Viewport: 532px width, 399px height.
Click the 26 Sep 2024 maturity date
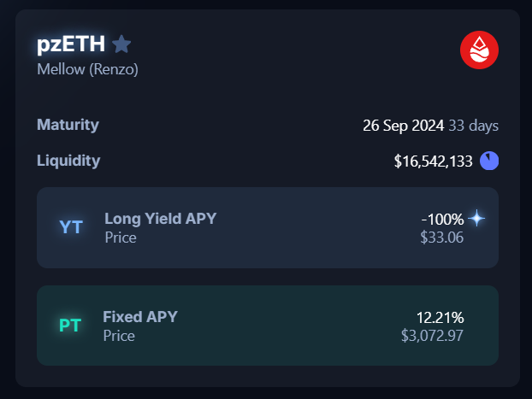[x=404, y=126]
